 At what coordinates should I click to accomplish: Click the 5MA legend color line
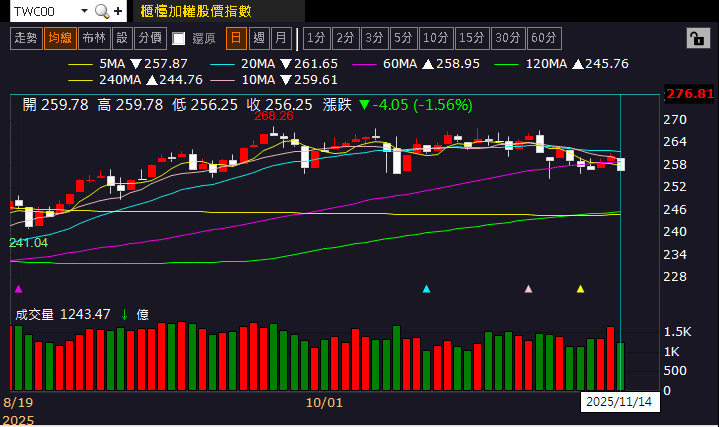click(80, 65)
